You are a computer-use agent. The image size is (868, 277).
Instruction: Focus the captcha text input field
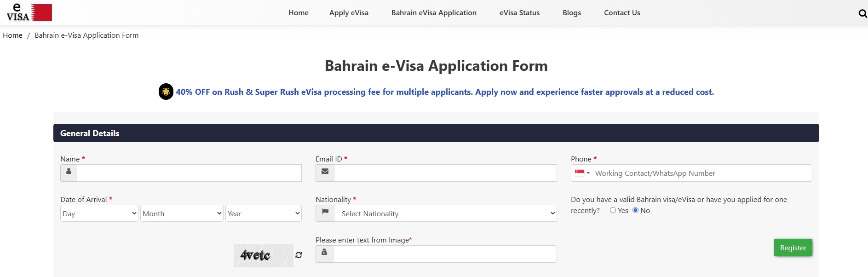pyautogui.click(x=445, y=254)
